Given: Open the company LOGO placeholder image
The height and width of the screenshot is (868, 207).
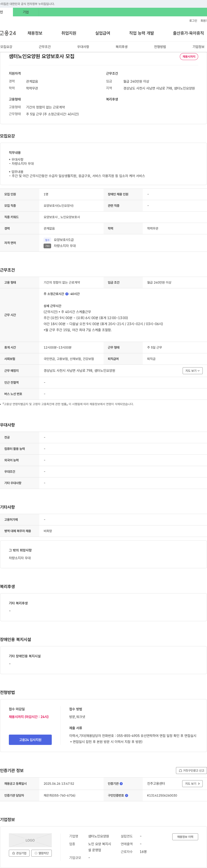Looking at the screenshot, I should click(30, 840).
